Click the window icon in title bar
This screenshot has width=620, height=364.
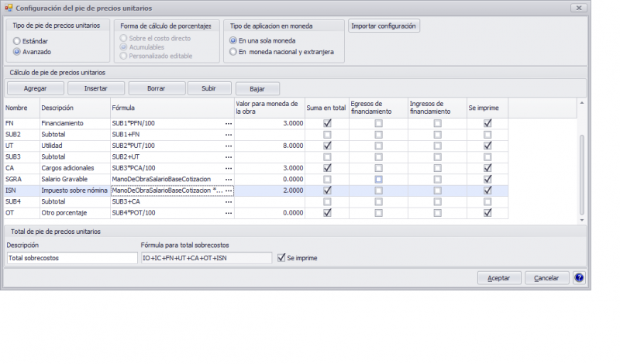point(8,7)
